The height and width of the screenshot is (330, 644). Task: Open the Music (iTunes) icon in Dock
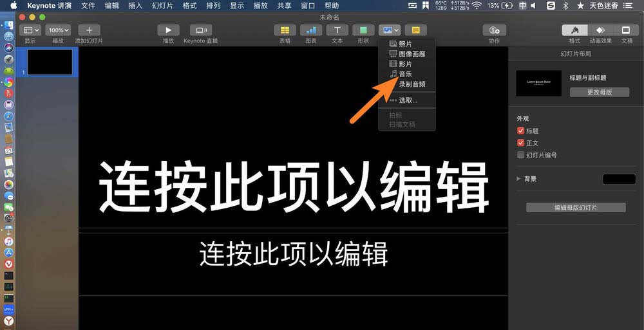pos(8,241)
